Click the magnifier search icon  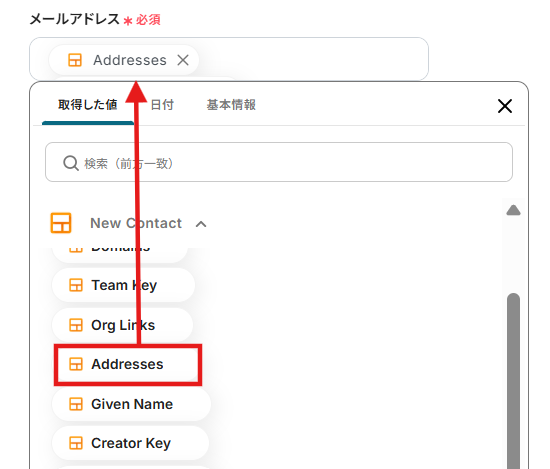(71, 163)
